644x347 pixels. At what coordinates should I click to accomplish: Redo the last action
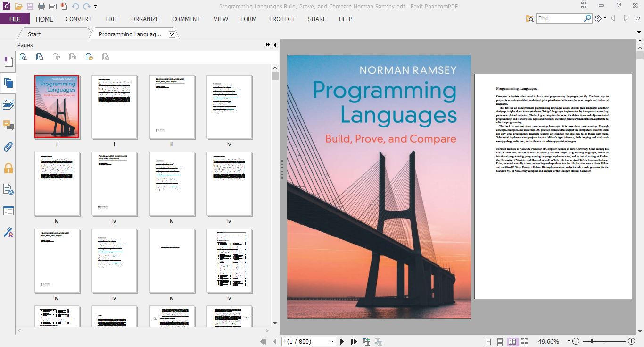(x=86, y=6)
